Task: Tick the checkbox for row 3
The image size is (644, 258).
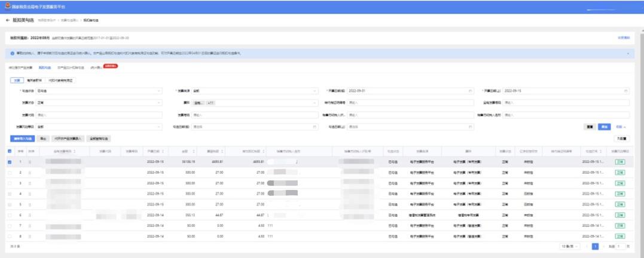Action: (9, 183)
